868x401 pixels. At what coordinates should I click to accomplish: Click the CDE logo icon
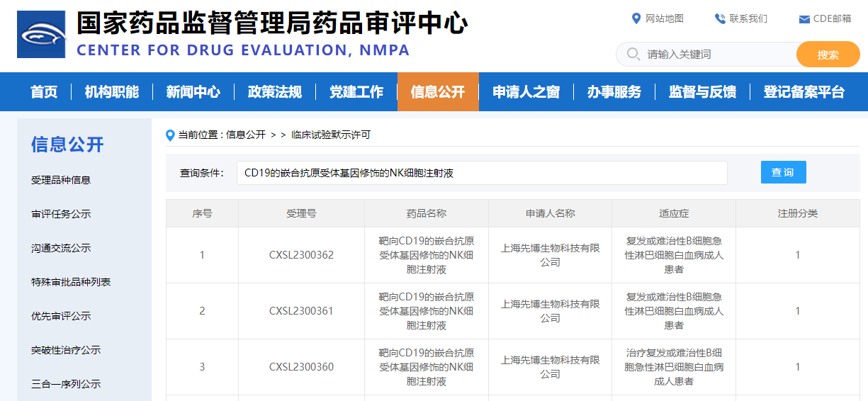coord(41,34)
